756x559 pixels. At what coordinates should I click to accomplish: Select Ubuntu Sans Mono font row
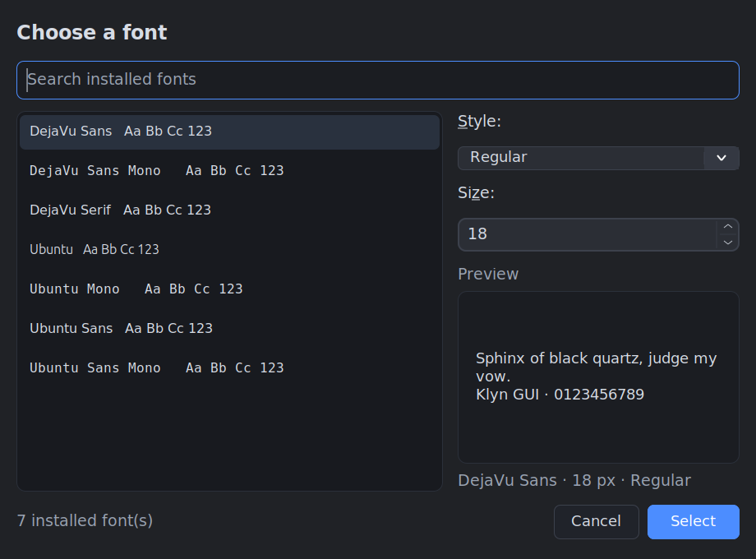(229, 368)
